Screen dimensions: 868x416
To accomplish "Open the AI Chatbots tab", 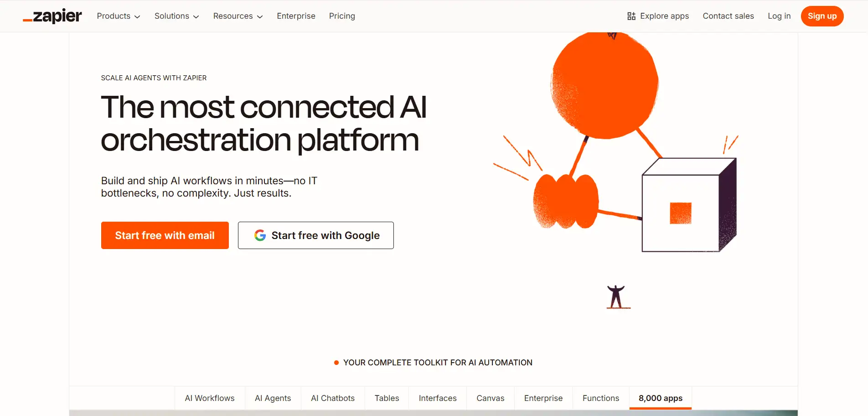I will tap(332, 398).
